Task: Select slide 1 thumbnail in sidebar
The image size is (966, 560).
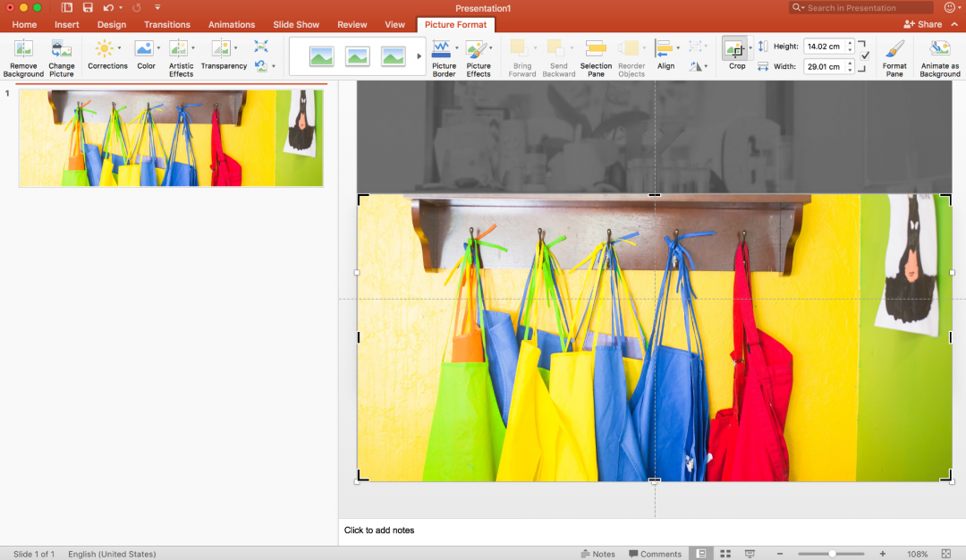Action: tap(171, 138)
